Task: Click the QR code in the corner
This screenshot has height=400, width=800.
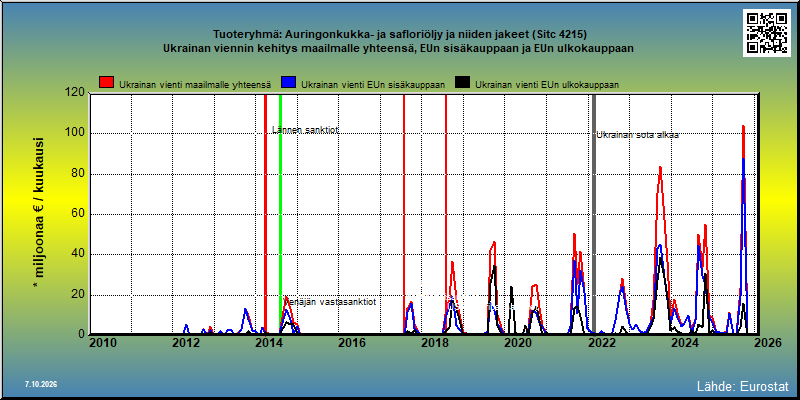Action: 766,33
